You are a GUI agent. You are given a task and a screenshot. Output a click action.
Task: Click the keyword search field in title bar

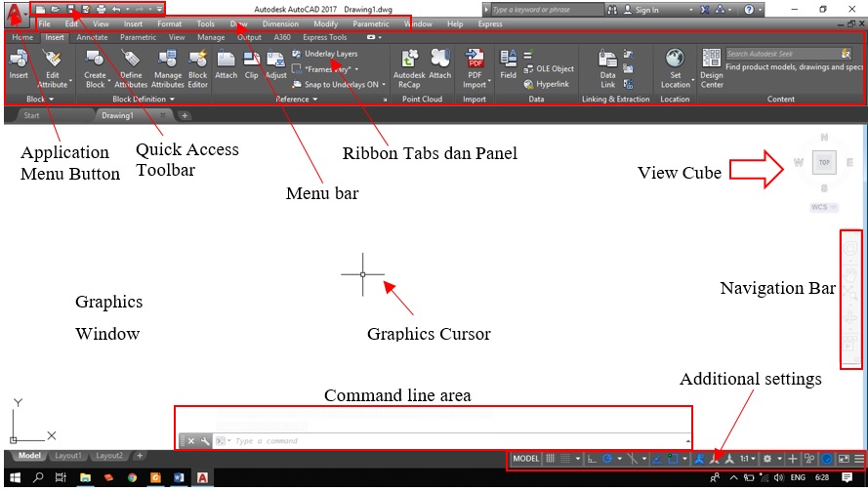click(x=547, y=10)
